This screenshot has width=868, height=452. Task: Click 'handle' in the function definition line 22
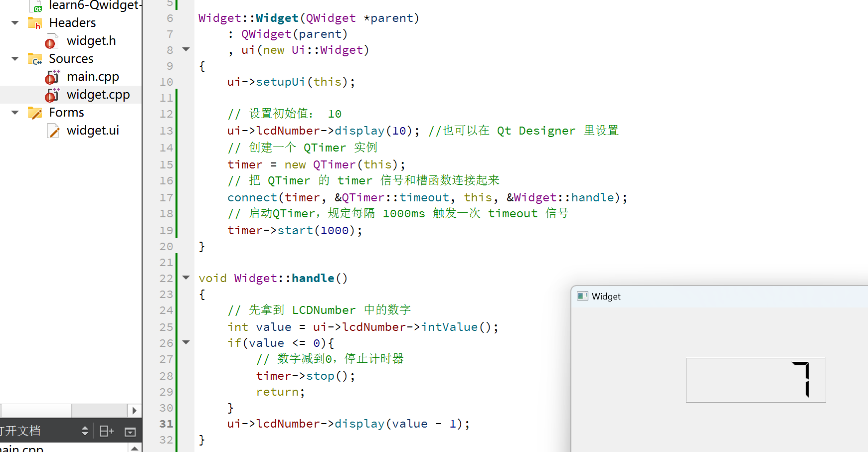click(x=313, y=278)
